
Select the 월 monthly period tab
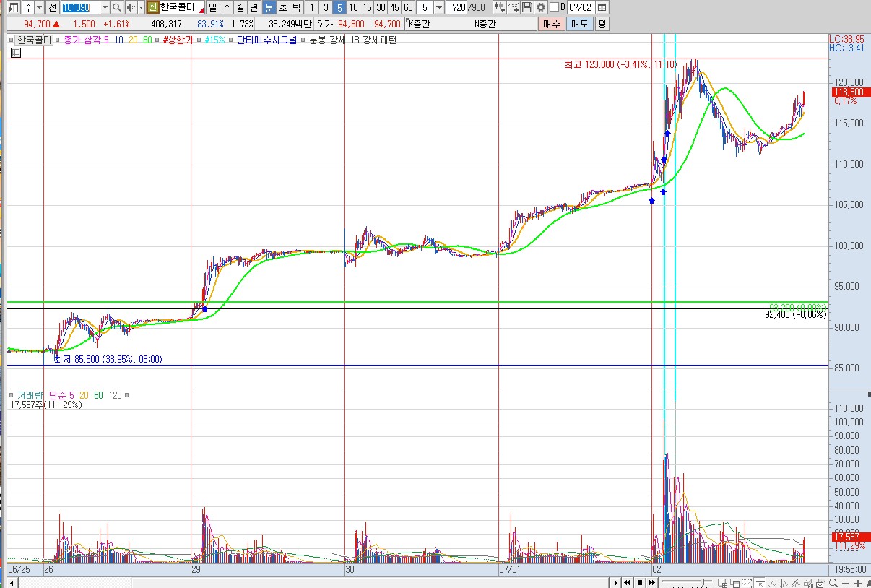[240, 7]
